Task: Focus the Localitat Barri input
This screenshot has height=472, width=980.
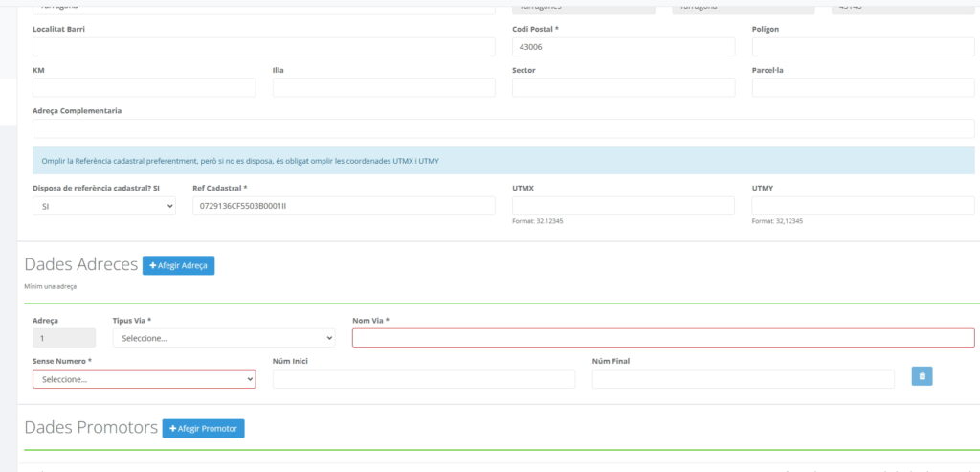Action: [x=263, y=47]
